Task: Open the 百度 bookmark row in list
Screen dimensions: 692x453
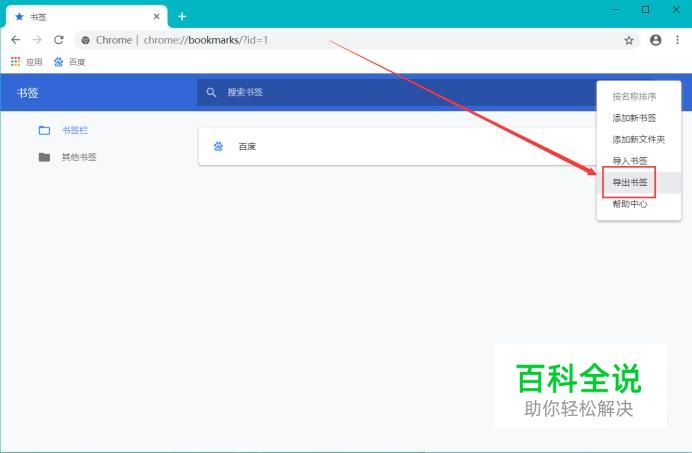Action: point(397,147)
